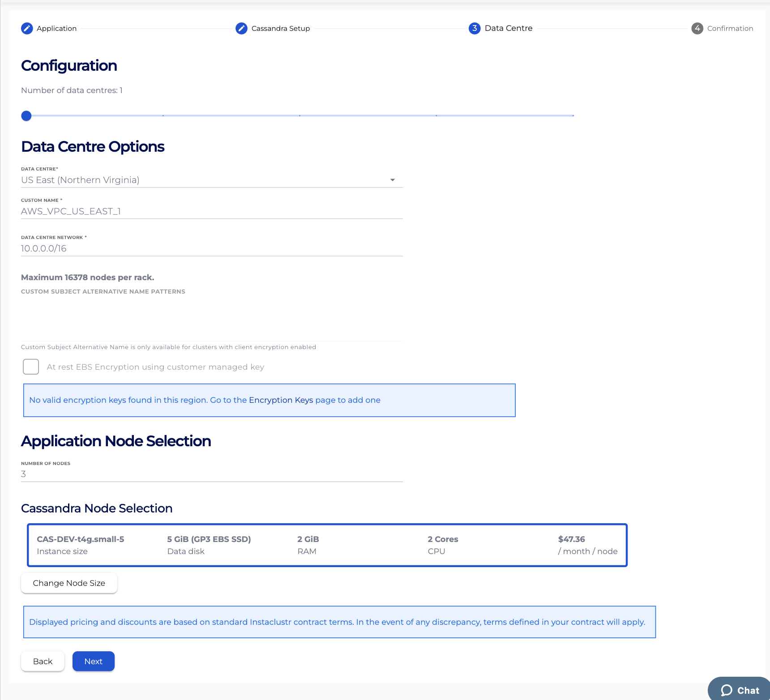Go to the Application wizard step
Screen dimensions: 770x700
tap(56, 28)
